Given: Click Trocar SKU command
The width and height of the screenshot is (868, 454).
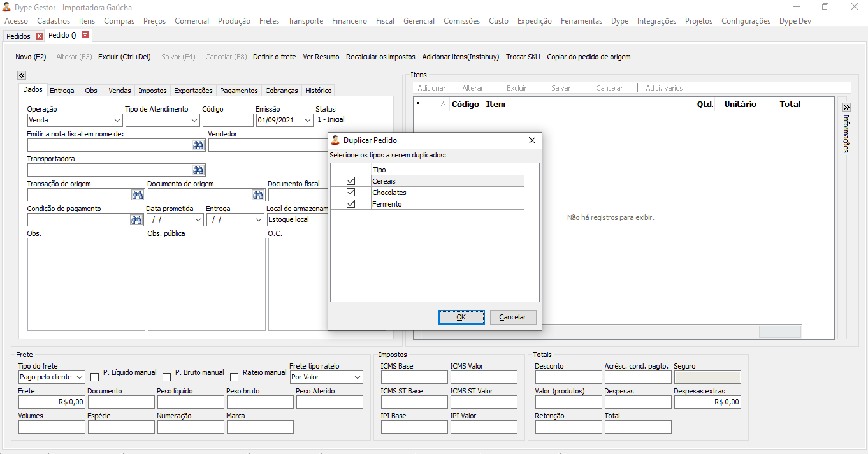Looking at the screenshot, I should (523, 57).
